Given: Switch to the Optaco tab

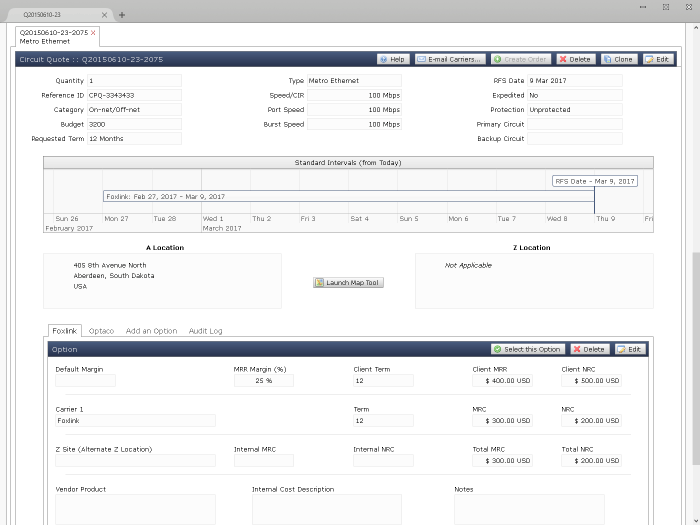Looking at the screenshot, I should tap(101, 331).
